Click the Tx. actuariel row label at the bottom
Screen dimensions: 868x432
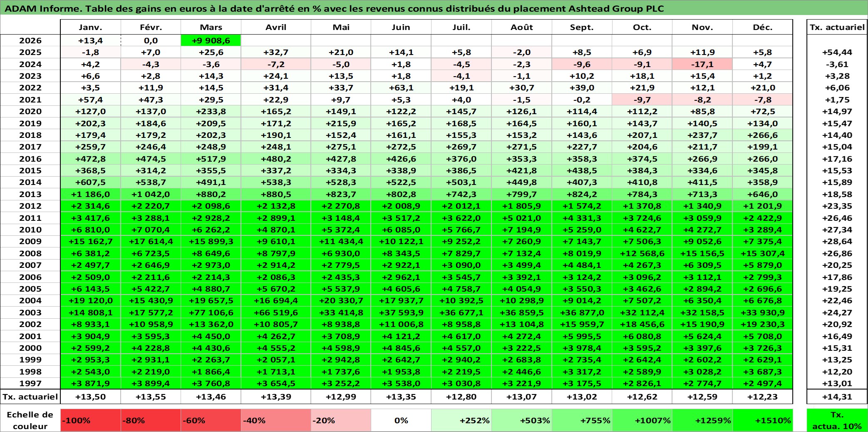(30, 397)
